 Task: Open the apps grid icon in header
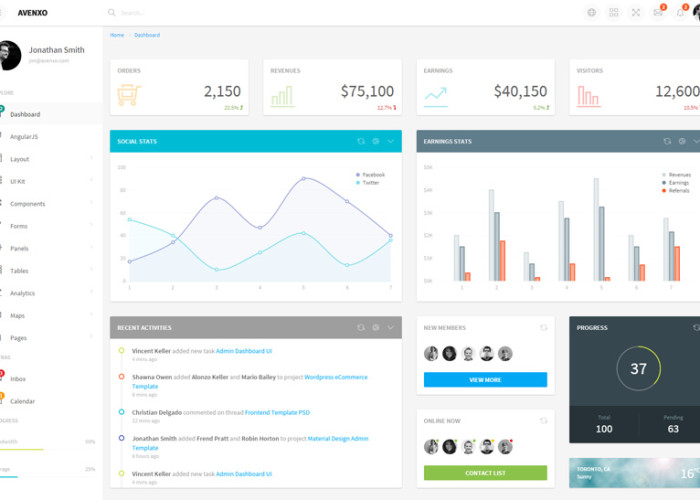[614, 12]
